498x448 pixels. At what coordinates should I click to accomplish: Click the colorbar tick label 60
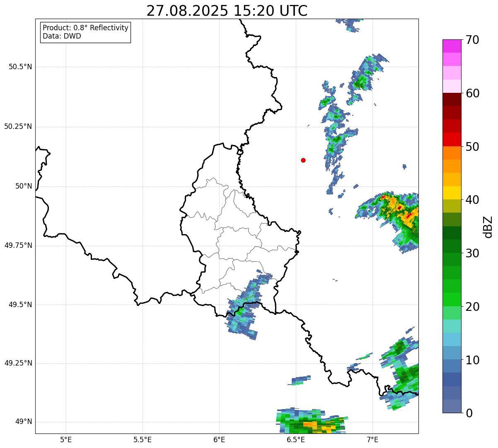(472, 93)
